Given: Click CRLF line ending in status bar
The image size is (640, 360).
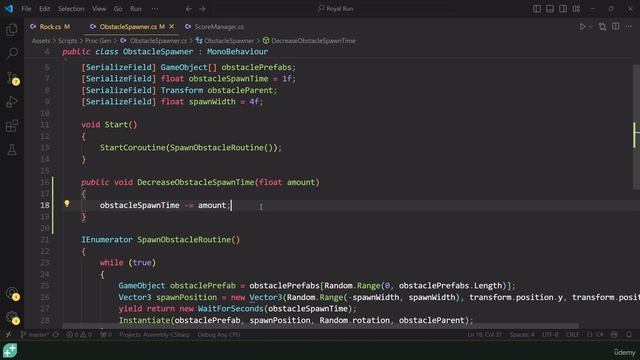Looking at the screenshot, I should (572, 334).
